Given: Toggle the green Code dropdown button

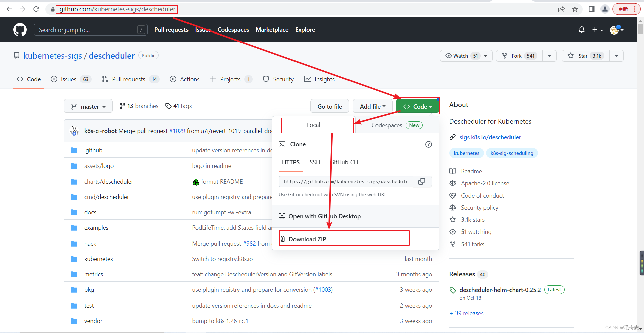Looking at the screenshot, I should point(418,106).
